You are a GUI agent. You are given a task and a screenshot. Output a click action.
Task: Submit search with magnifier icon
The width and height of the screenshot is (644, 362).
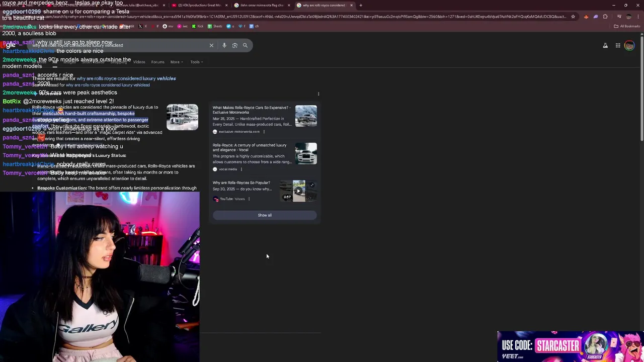point(245,45)
